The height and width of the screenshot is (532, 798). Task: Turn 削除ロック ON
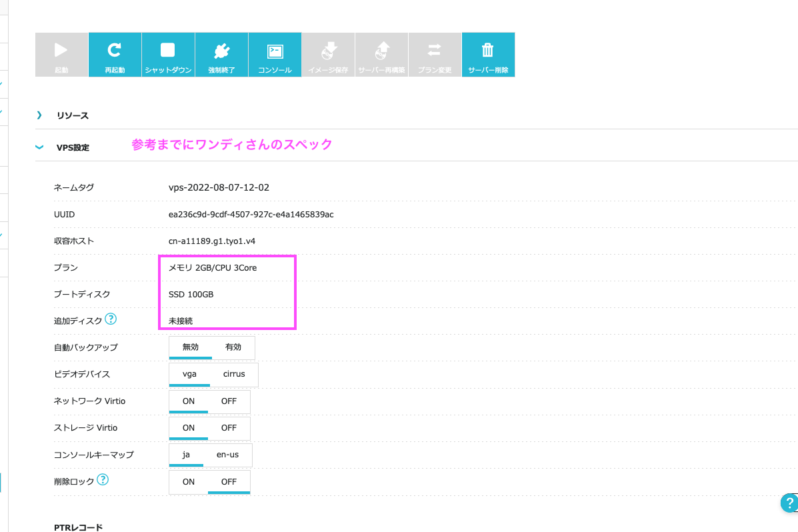189,481
